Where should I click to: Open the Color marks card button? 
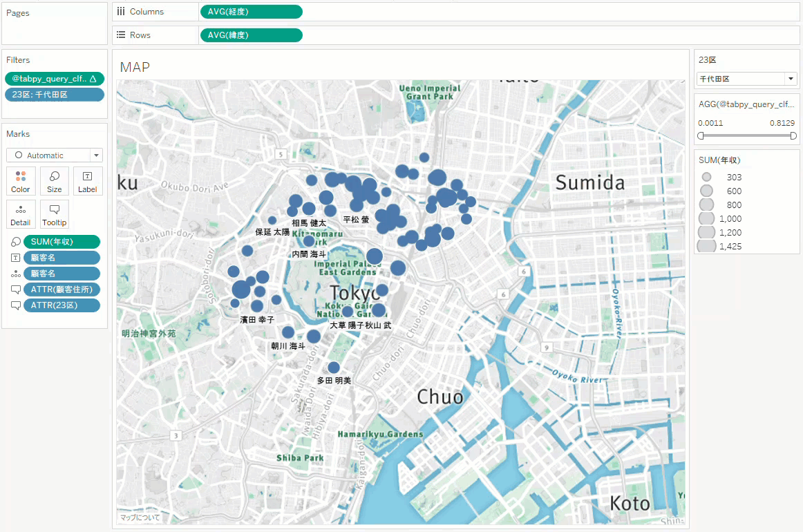click(21, 181)
